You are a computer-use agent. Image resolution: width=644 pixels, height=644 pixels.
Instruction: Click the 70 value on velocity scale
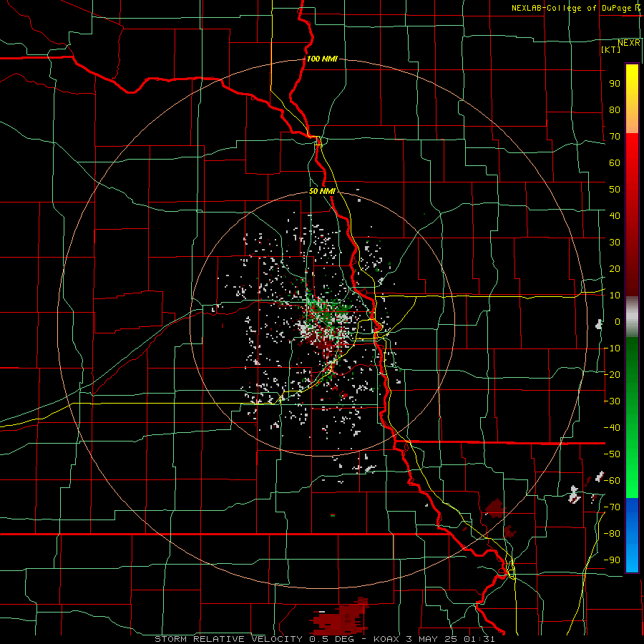[615, 137]
